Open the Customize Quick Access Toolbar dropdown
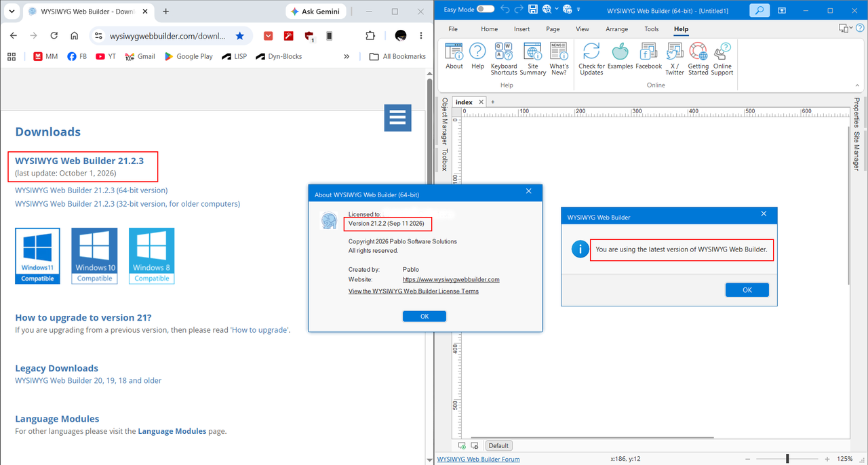This screenshot has height=465, width=868. coord(577,9)
